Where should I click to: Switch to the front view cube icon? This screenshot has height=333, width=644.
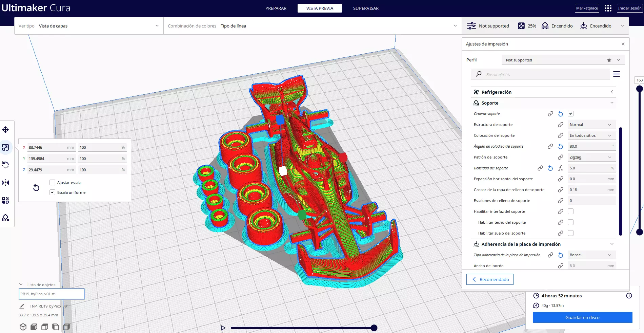pos(34,327)
